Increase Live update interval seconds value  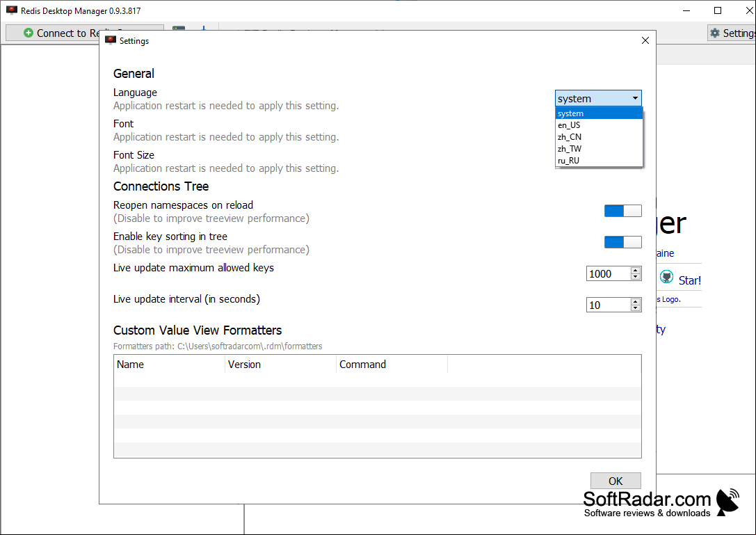636,301
